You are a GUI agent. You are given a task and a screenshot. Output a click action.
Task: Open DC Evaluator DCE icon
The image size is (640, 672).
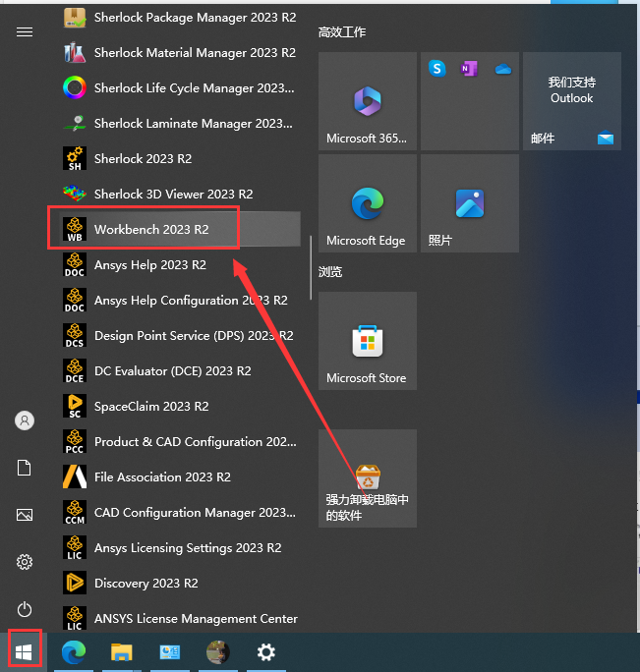tap(75, 370)
